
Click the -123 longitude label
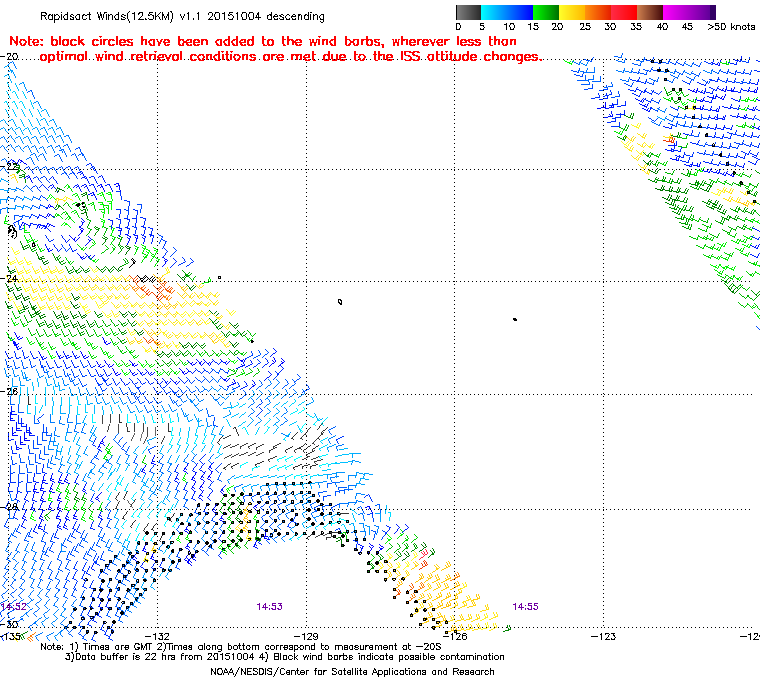tap(603, 636)
